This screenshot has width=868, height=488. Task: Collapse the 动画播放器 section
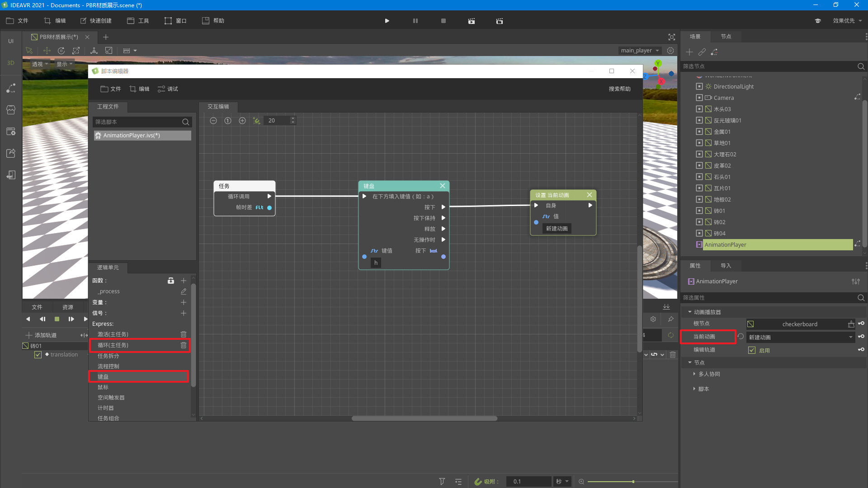pyautogui.click(x=690, y=312)
